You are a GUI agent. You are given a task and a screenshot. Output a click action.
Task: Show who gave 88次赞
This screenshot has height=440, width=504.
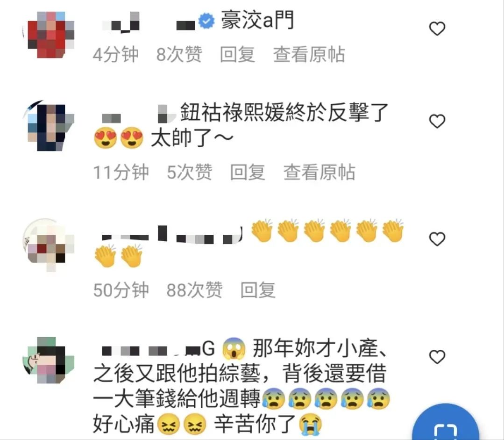[194, 290]
